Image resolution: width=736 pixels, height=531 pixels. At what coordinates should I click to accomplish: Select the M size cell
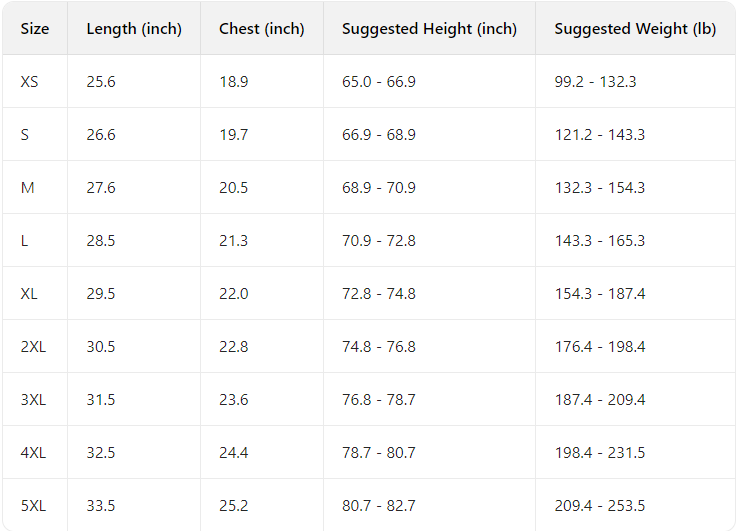coord(27,188)
